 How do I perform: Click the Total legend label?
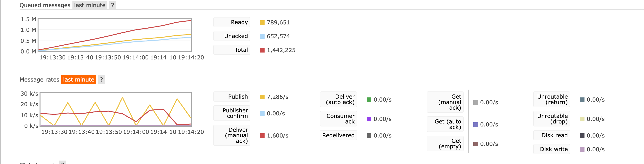232,50
